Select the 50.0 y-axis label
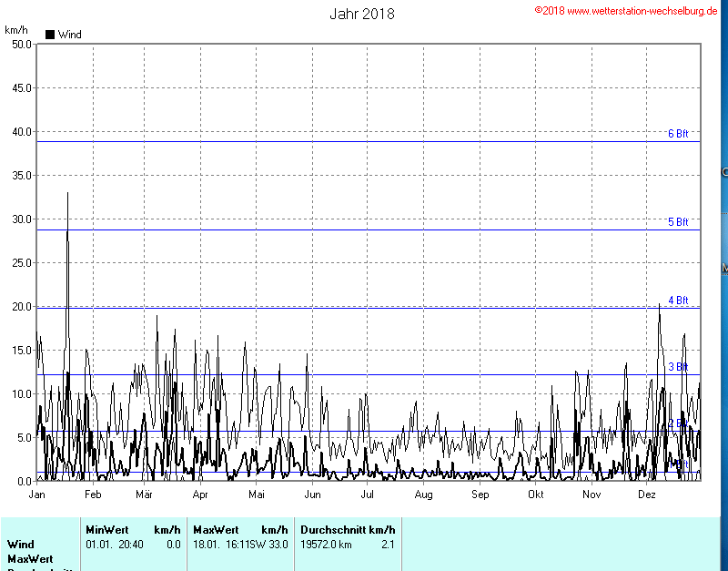The image size is (728, 571). point(22,45)
